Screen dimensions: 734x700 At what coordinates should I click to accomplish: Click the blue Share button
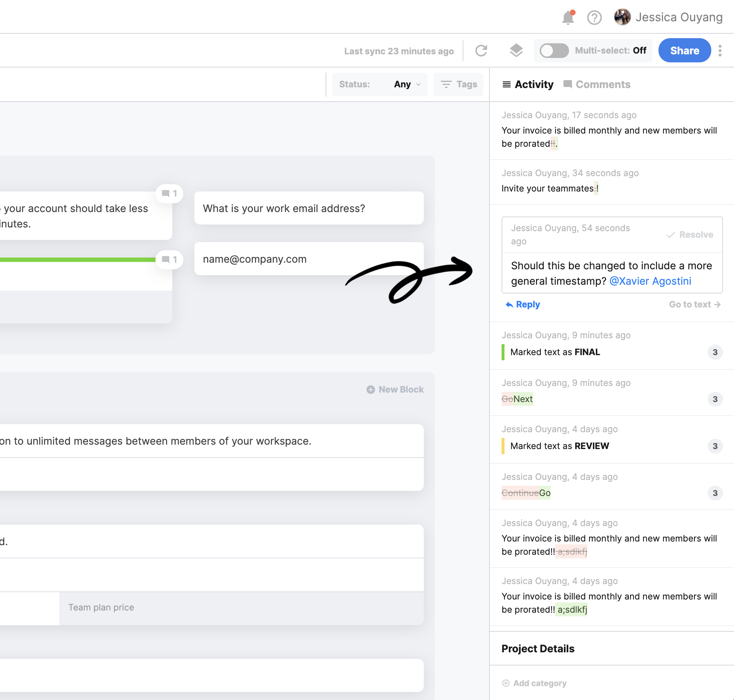click(684, 50)
